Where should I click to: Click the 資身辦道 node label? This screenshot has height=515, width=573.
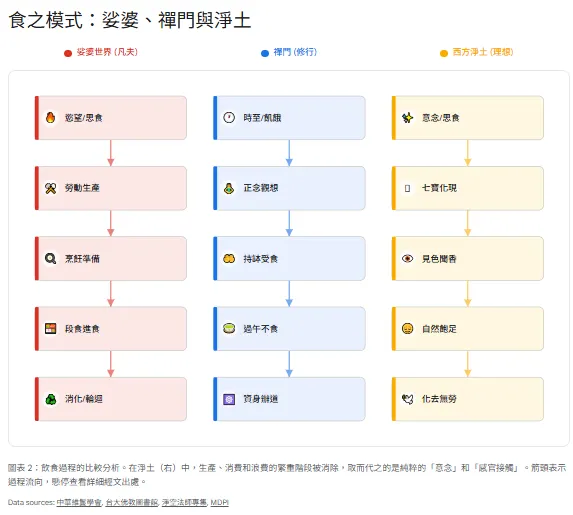pyautogui.click(x=261, y=399)
